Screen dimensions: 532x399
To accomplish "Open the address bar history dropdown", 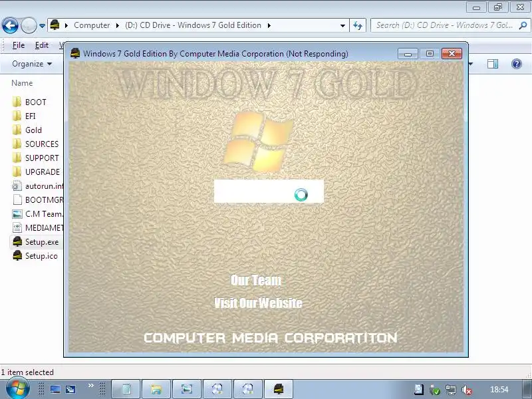I will click(342, 25).
